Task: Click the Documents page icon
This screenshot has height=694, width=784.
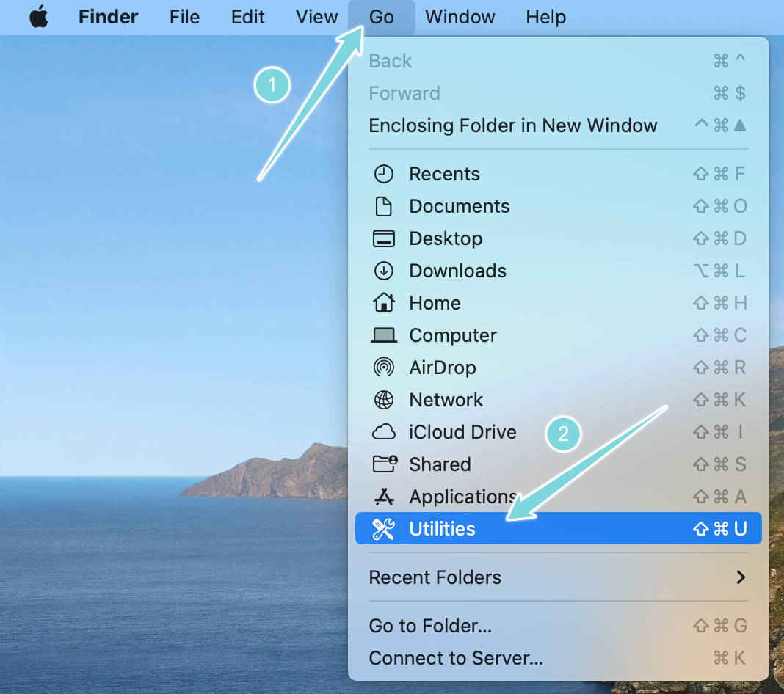Action: tap(383, 206)
